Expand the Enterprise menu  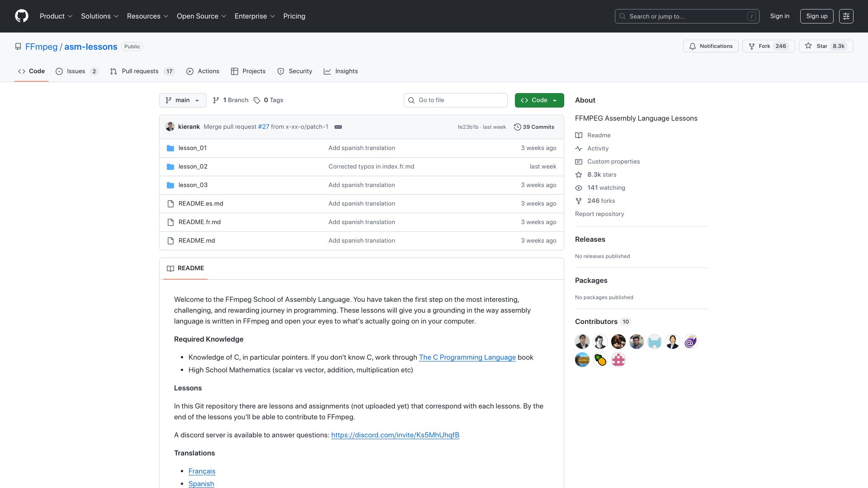coord(255,16)
